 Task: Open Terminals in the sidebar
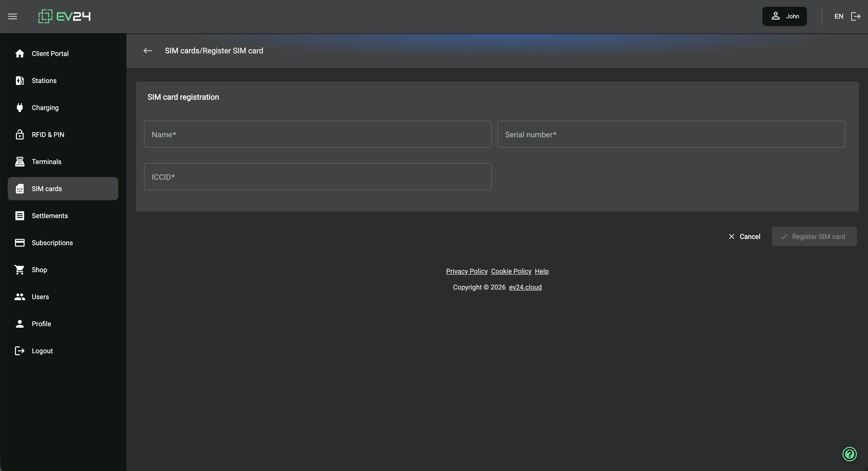[47, 162]
